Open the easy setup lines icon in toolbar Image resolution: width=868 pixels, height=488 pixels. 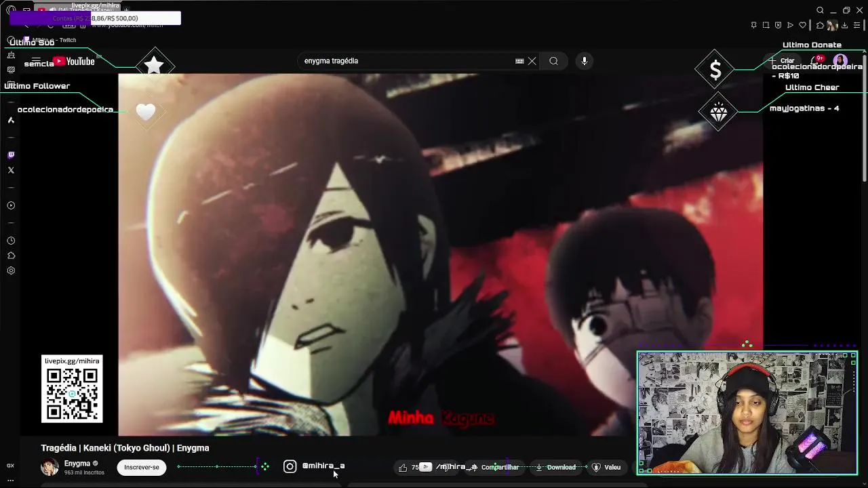856,25
